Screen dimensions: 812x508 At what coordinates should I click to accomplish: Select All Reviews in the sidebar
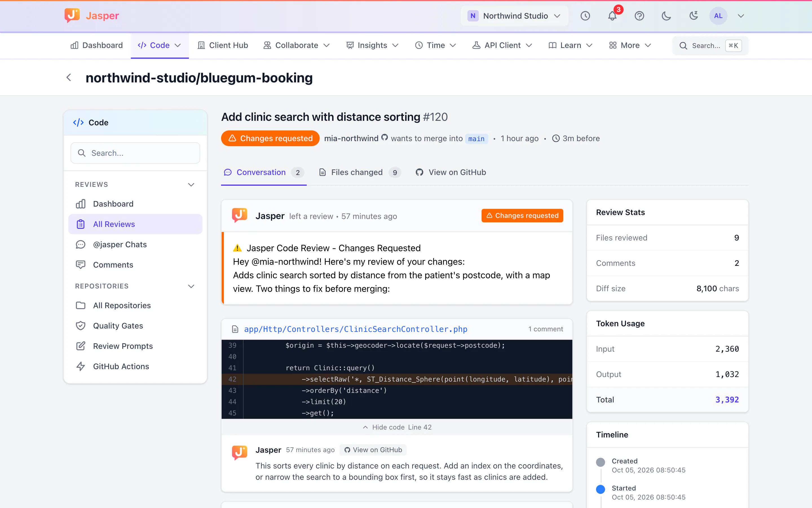[x=135, y=224]
